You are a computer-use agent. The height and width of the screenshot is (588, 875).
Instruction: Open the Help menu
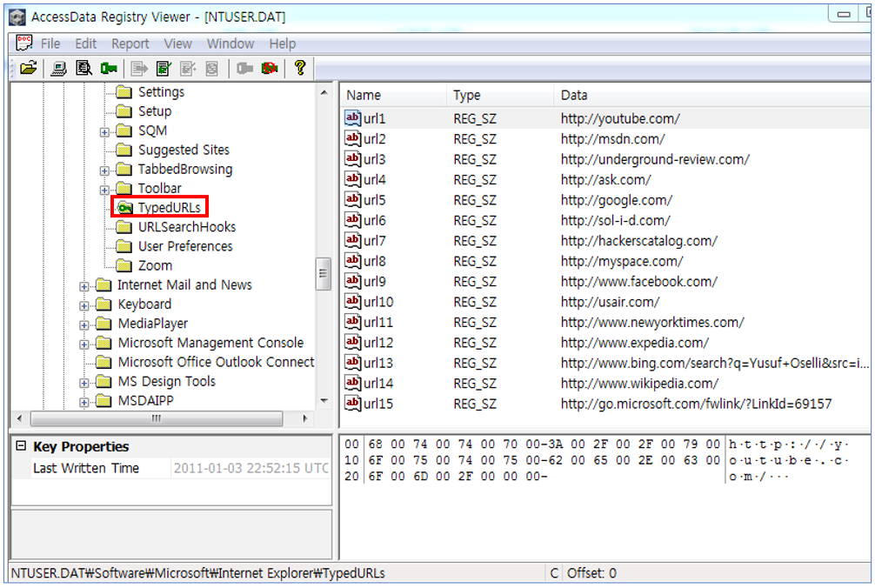click(283, 43)
